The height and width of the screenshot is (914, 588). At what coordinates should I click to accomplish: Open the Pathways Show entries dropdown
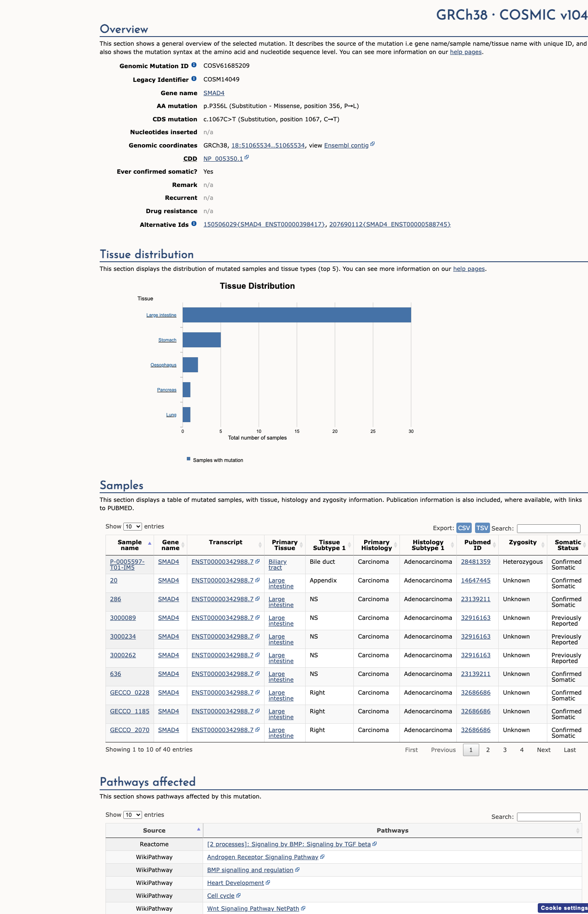point(132,815)
